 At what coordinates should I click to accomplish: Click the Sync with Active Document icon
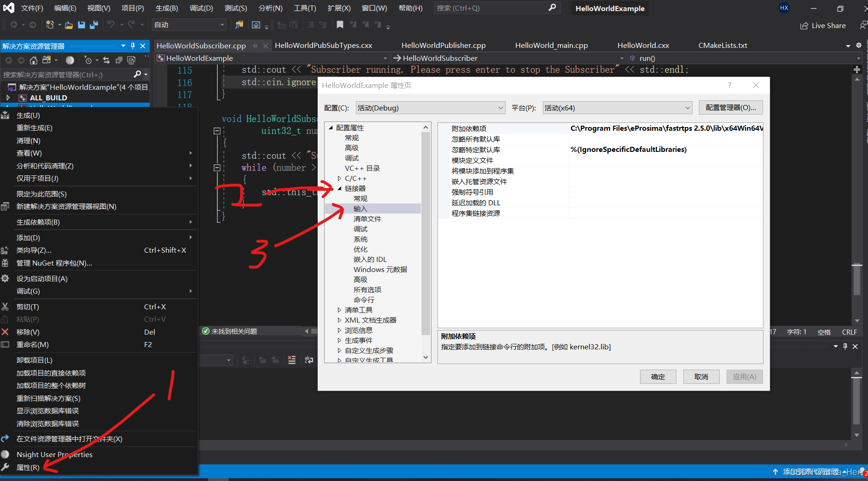click(x=106, y=60)
